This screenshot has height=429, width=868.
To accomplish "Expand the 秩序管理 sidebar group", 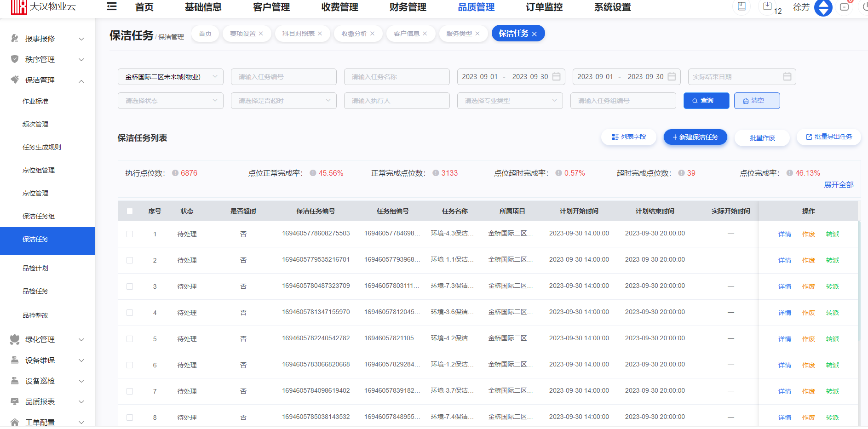I will [x=81, y=60].
